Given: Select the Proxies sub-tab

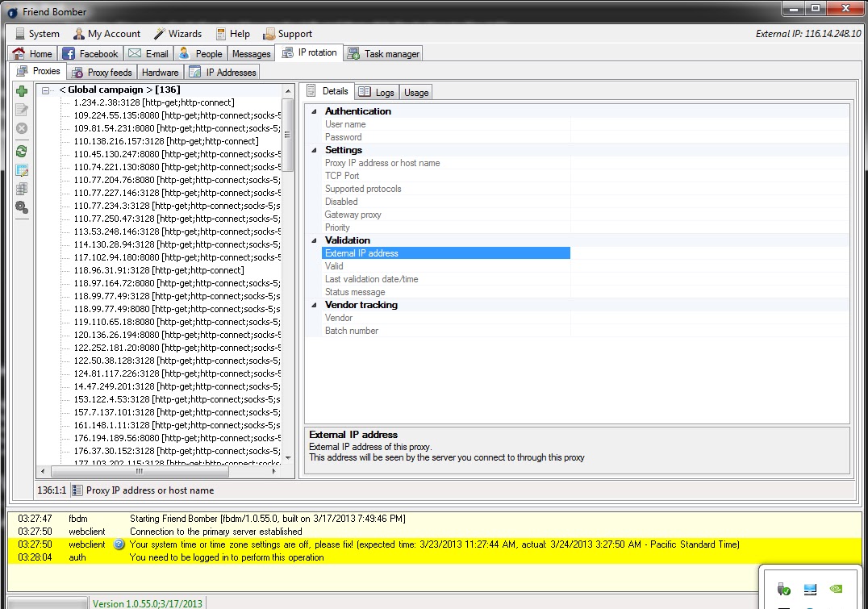Looking at the screenshot, I should click(x=39, y=71).
